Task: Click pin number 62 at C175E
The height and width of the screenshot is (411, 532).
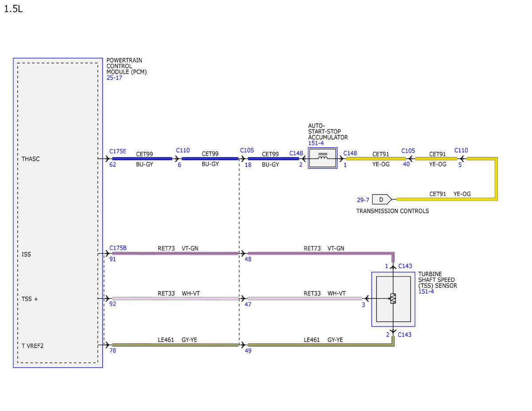Action: click(x=113, y=164)
